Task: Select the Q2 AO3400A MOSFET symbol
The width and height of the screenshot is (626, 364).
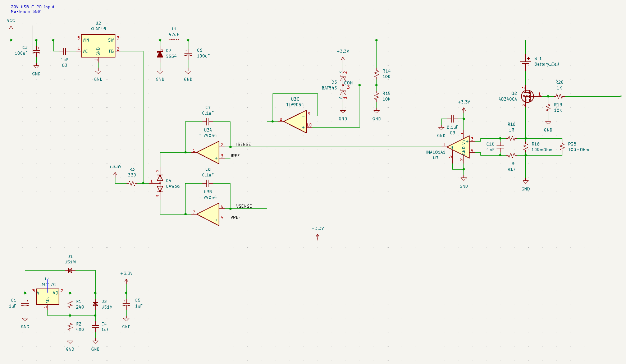Action: click(527, 96)
